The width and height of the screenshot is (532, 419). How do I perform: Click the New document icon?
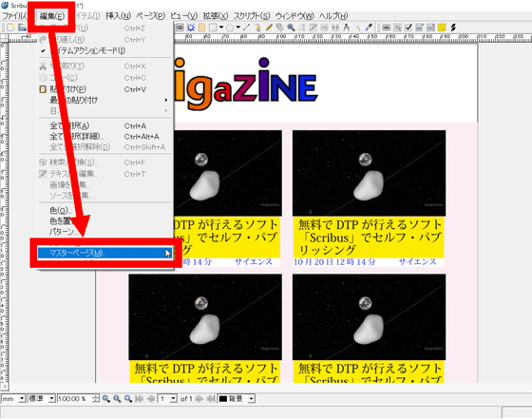pos(10,28)
